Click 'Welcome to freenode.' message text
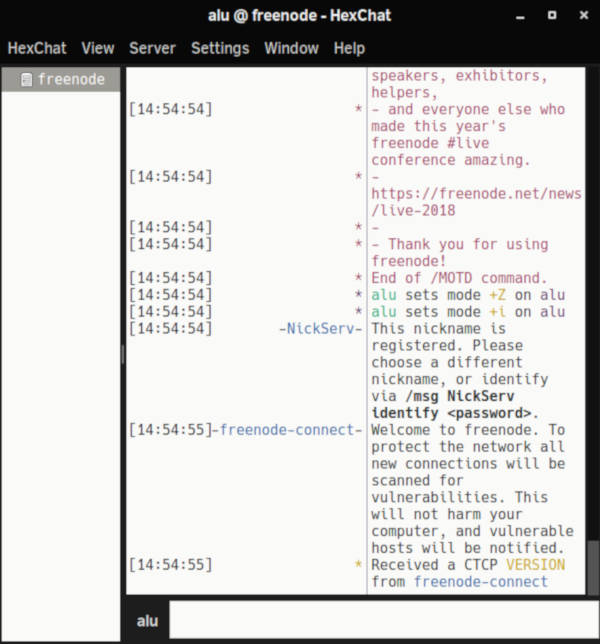This screenshot has height=644, width=600. pos(455,430)
